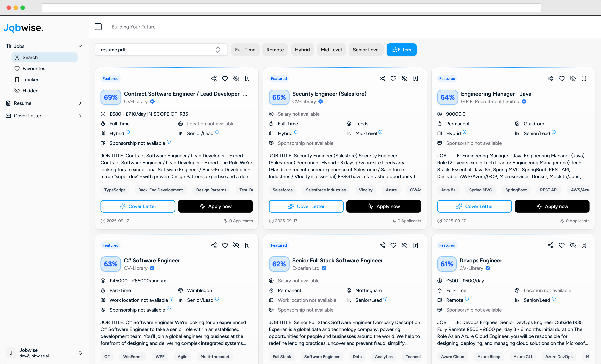Favourite the Engineering Manager - Java job

pos(562,78)
